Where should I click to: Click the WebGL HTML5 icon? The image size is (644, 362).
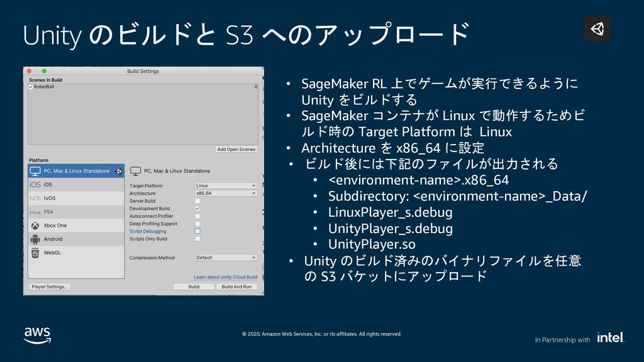(x=35, y=253)
